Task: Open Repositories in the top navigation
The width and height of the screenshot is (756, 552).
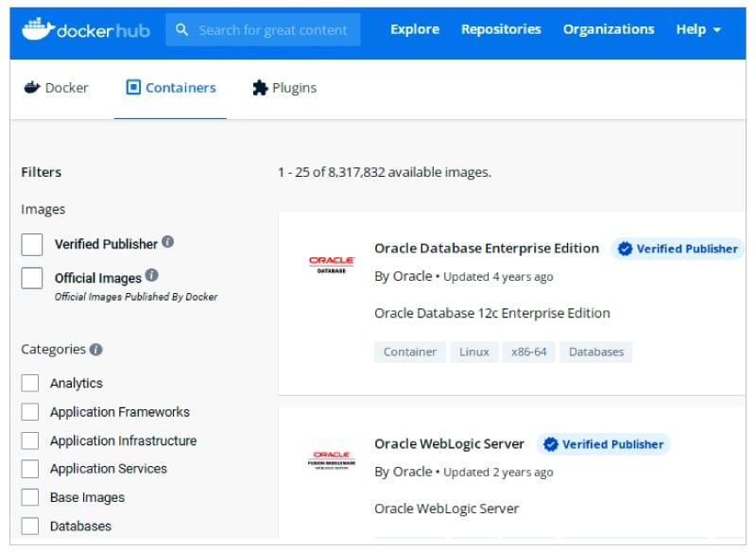Action: pos(501,29)
